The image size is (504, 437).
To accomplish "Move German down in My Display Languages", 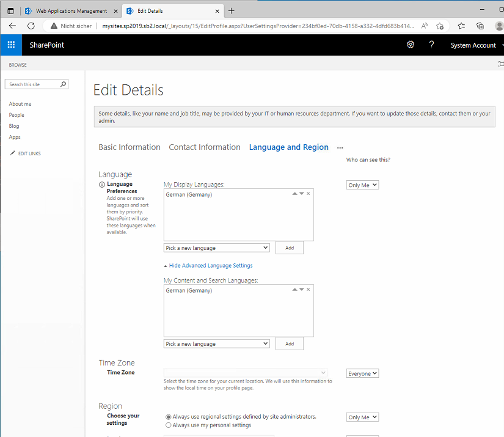I will point(302,194).
